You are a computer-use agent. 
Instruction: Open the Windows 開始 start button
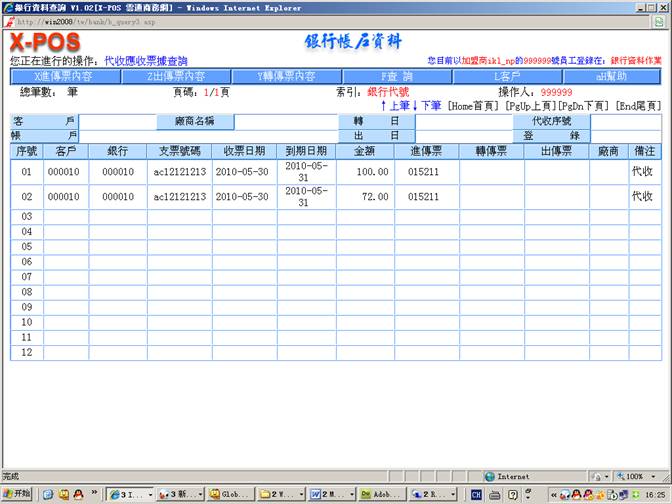point(17,494)
